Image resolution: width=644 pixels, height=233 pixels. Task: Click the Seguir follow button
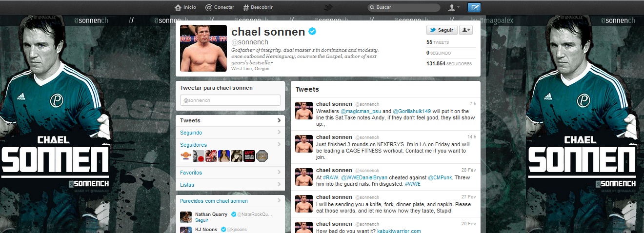pyautogui.click(x=442, y=30)
